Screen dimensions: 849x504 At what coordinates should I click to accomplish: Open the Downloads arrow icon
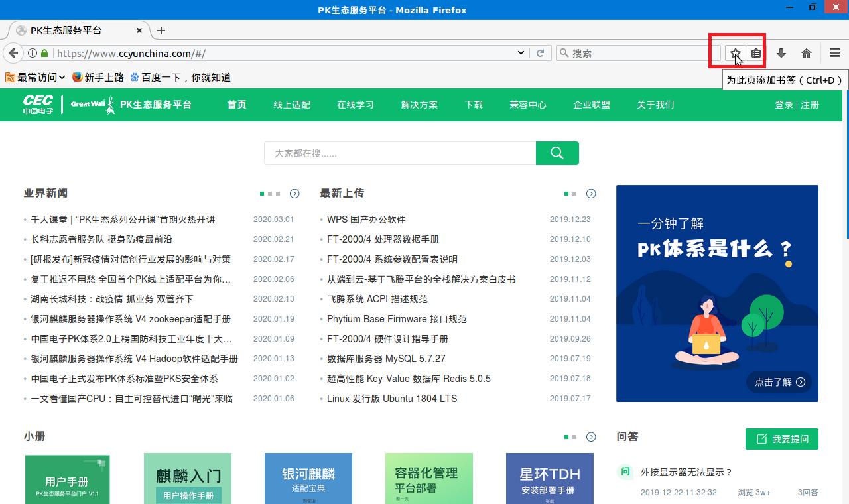(782, 52)
